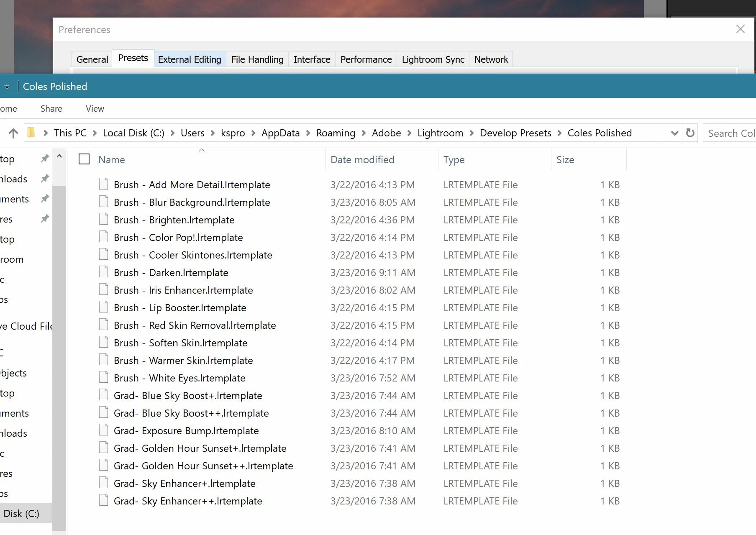This screenshot has width=756, height=535.
Task: Click file icon of Brush - Add More Detail
Action: coord(103,184)
